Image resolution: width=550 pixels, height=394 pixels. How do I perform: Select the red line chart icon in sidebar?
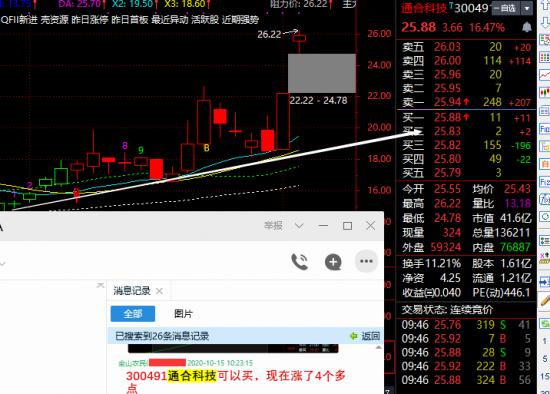545,75
